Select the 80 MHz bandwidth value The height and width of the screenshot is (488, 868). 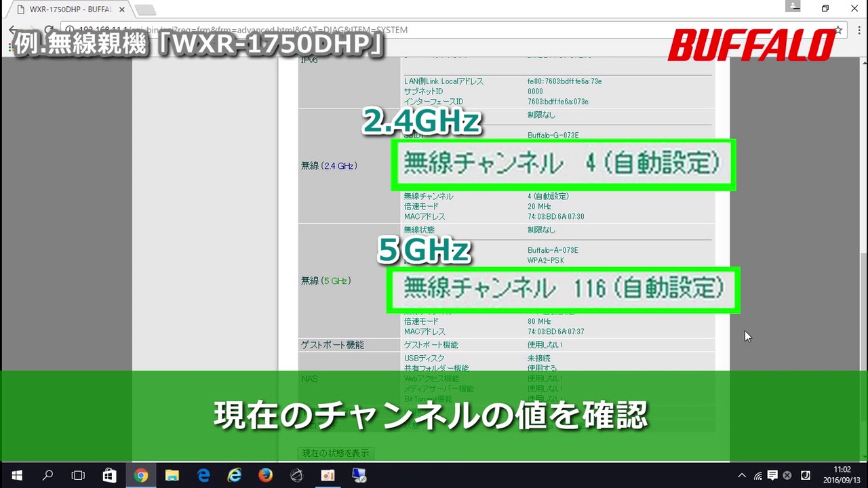(x=539, y=321)
